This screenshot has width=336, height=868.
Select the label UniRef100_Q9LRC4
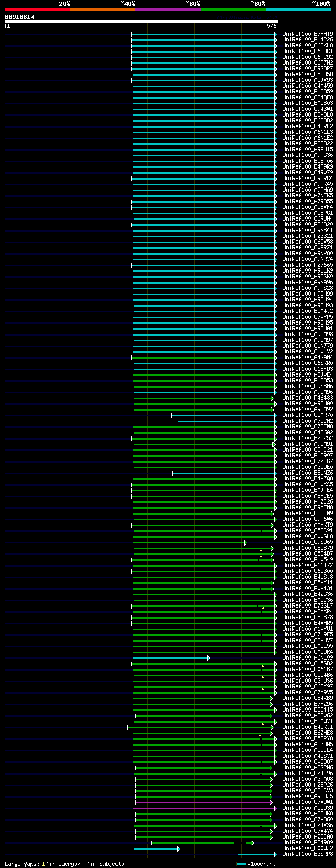[x=308, y=178]
